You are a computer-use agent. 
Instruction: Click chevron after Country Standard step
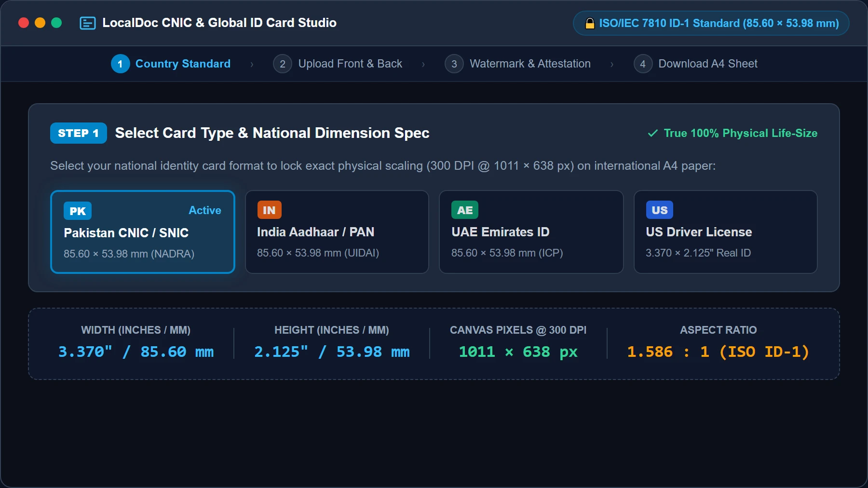[x=252, y=64]
